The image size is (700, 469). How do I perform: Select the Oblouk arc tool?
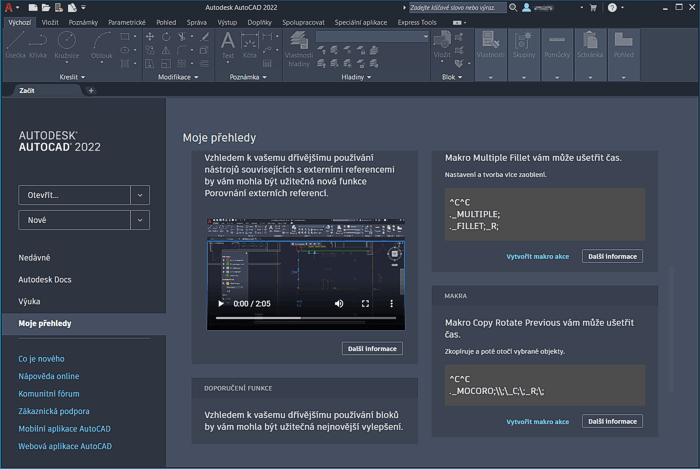click(102, 45)
